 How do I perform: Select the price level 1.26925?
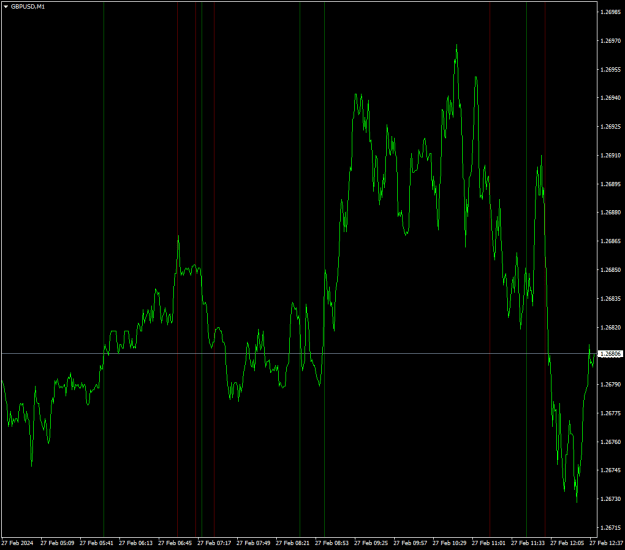[610, 126]
